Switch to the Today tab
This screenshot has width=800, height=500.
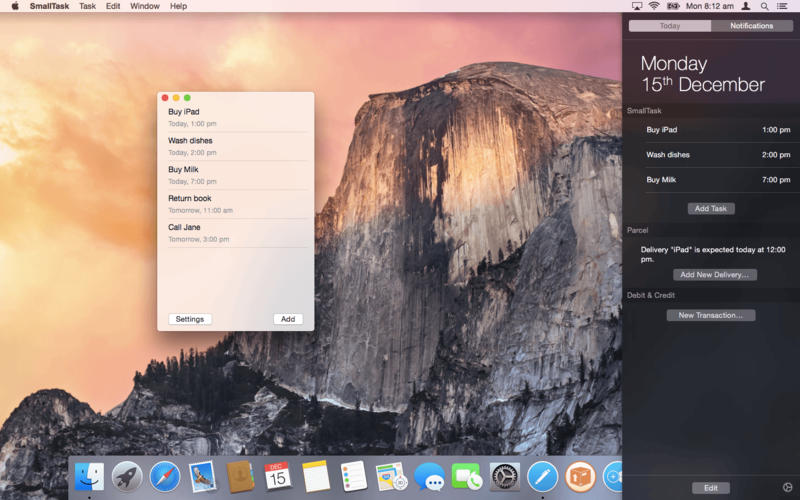[670, 25]
